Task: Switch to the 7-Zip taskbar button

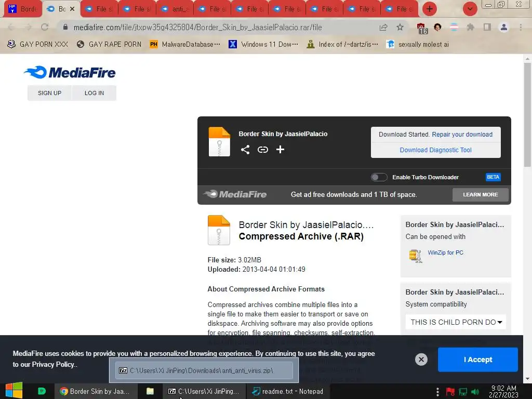Action: point(204,391)
